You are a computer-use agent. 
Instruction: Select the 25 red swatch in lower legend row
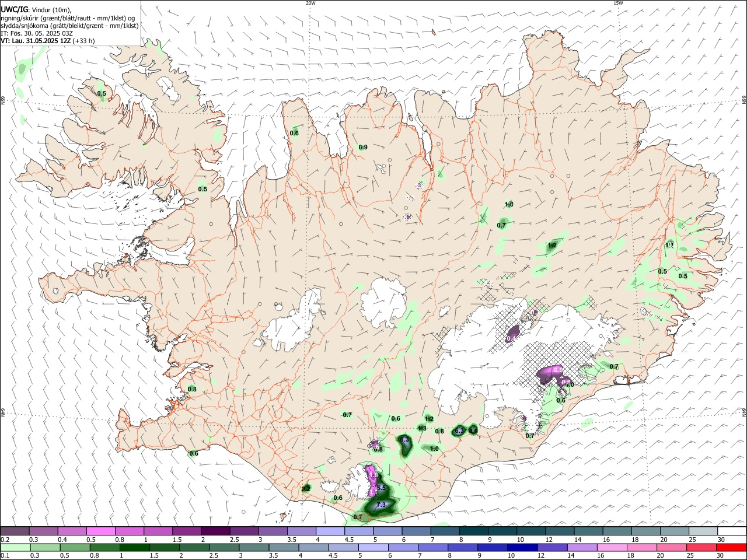(x=702, y=547)
